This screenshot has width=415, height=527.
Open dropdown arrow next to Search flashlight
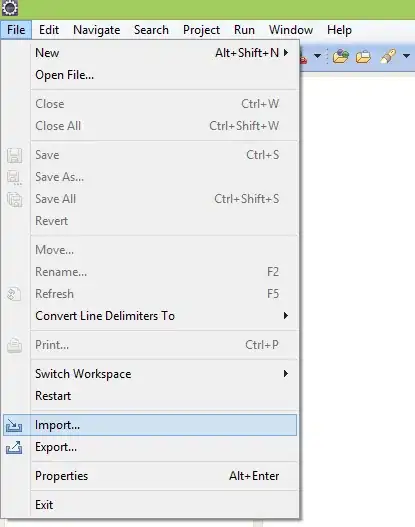[406, 56]
